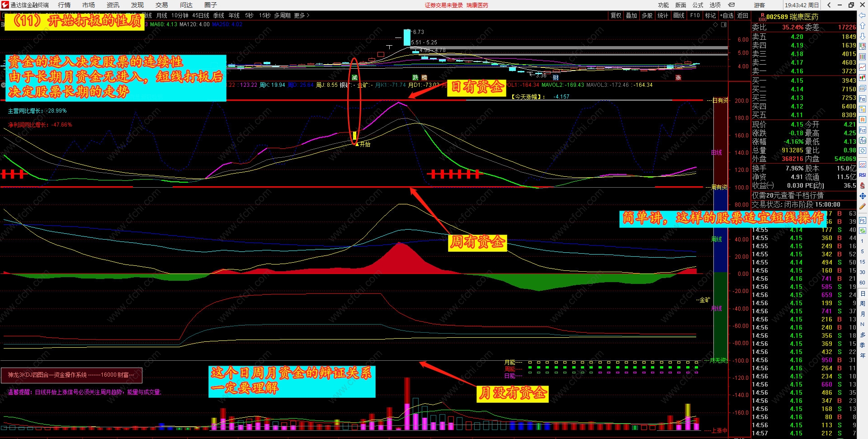
Task: Click the 返回 return button
Action: (x=743, y=15)
